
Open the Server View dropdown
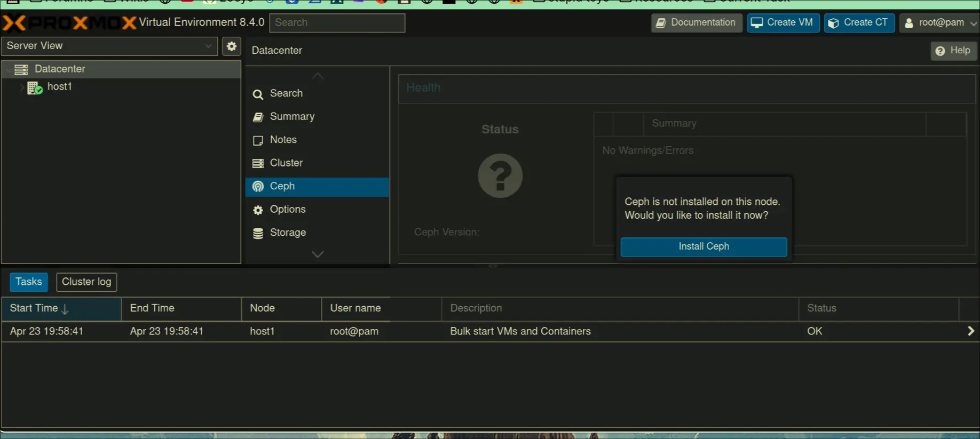(109, 46)
